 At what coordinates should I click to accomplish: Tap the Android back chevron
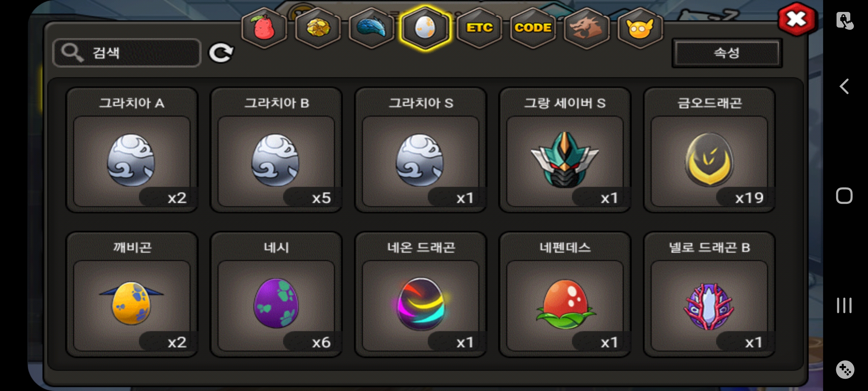coord(844,87)
